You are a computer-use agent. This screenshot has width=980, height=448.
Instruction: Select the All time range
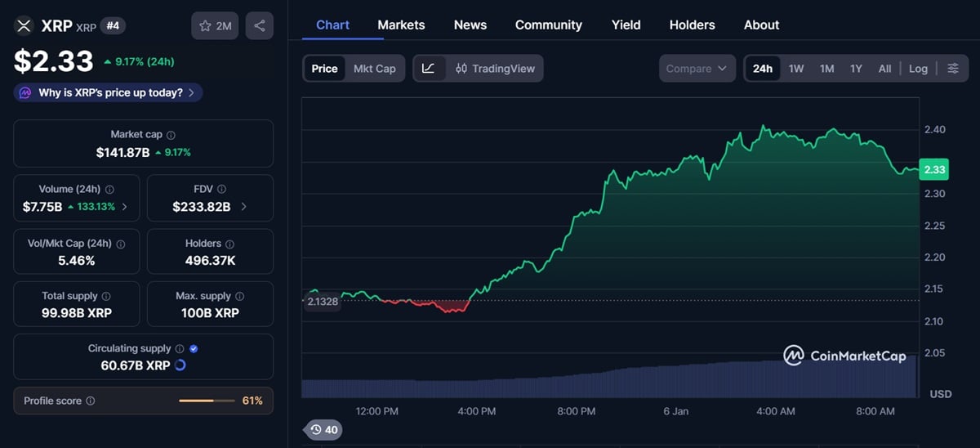(x=884, y=69)
